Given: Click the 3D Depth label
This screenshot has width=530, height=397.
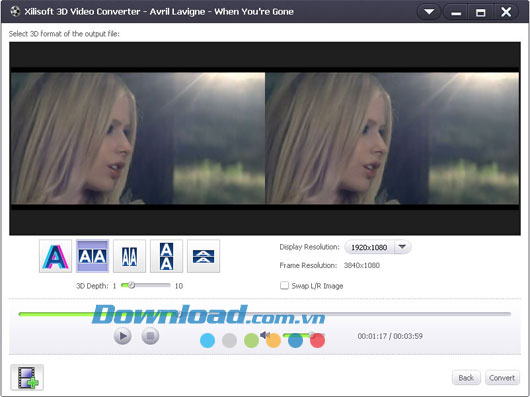Looking at the screenshot, I should click(x=92, y=286).
